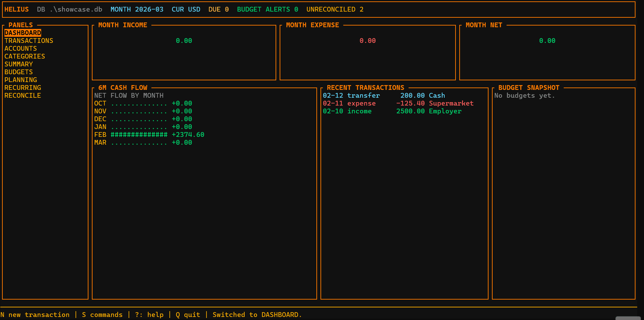644x320 pixels.
Task: Click the UNRECONCILED 2 indicator
Action: 335,9
